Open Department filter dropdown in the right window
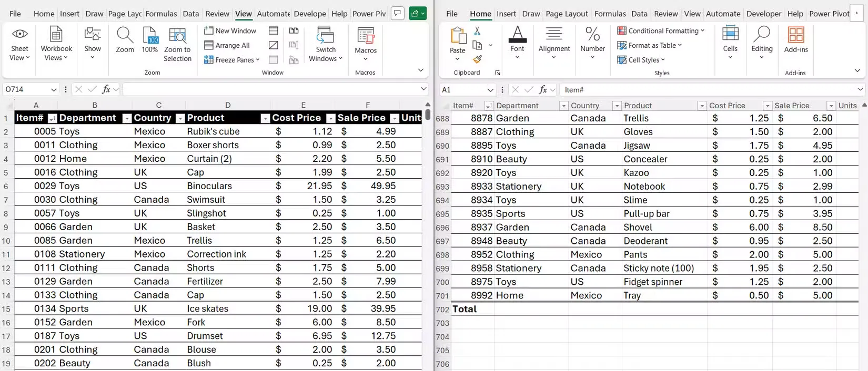Screen dimensions: 868x371 click(563, 106)
